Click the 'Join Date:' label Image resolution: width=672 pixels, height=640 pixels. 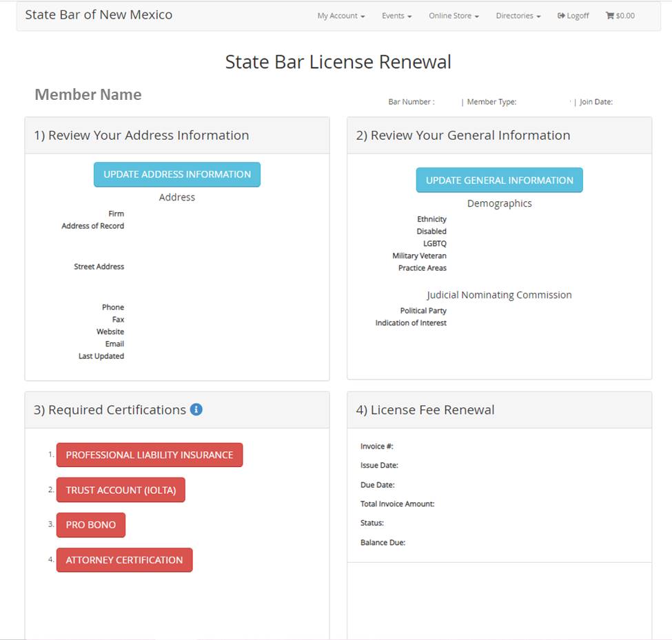pyautogui.click(x=596, y=102)
